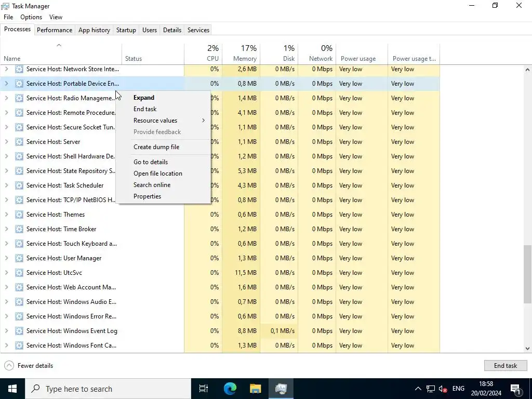Sort by the Memory column header

pyautogui.click(x=241, y=54)
